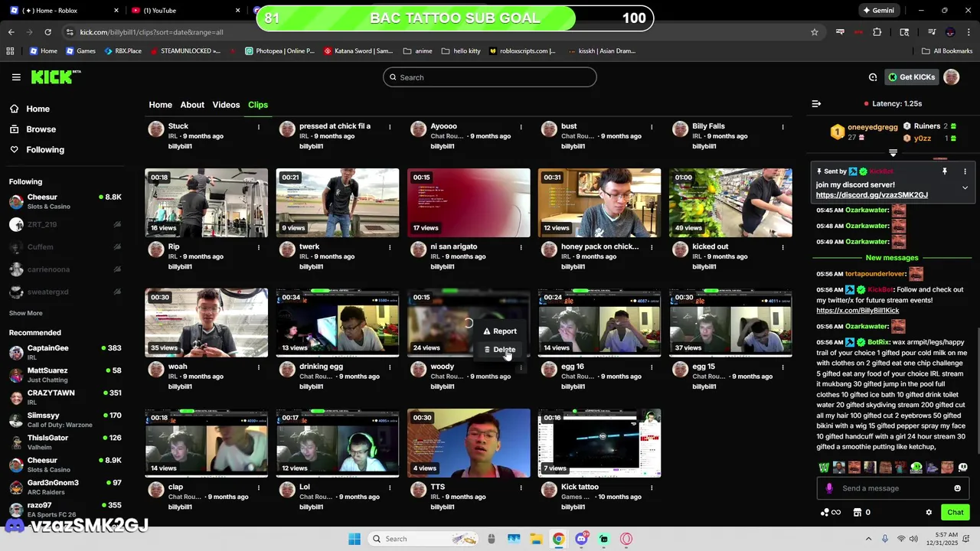Image resolution: width=980 pixels, height=551 pixels.
Task: Open Chrome from the Windows taskbar
Action: point(558,539)
